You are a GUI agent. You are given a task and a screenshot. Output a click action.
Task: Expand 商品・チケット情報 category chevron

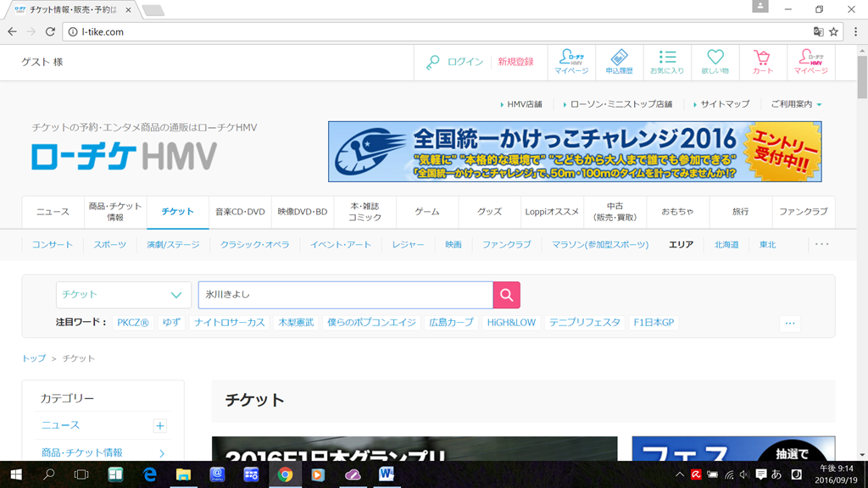[x=162, y=453]
